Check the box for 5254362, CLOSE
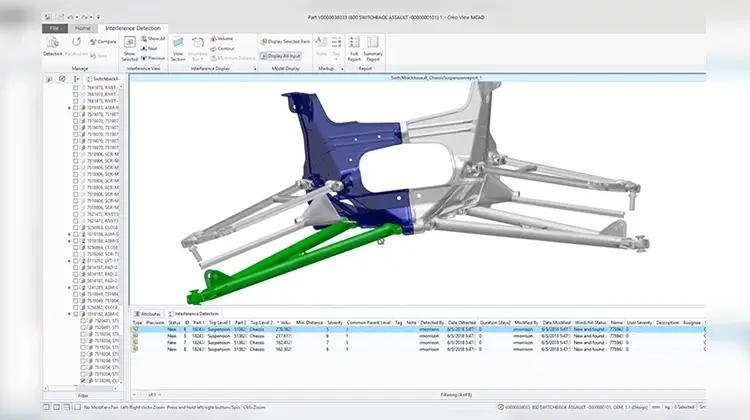Image resolution: width=750 pixels, height=420 pixels. pyautogui.click(x=76, y=308)
